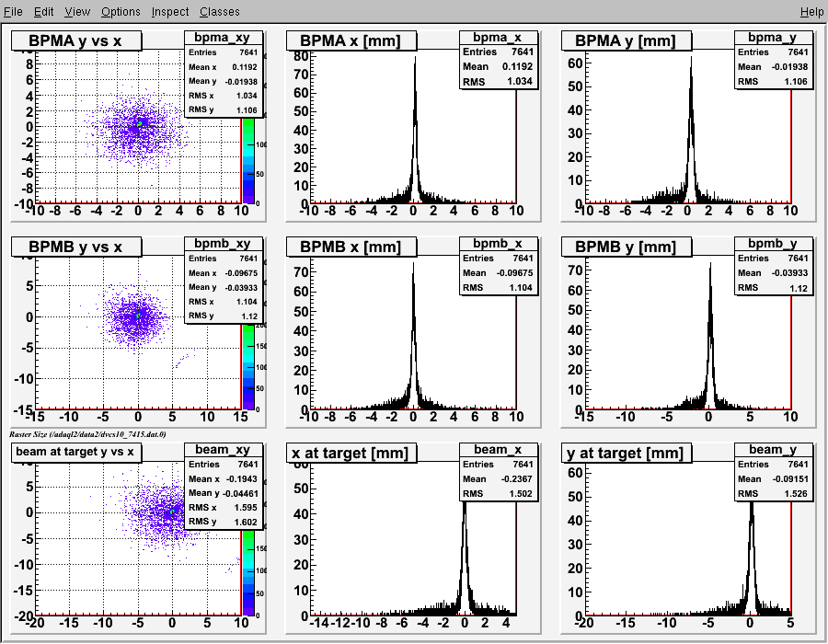828x644 pixels.
Task: Click Mean value -0.2367 in beam_x stats
Action: point(516,478)
